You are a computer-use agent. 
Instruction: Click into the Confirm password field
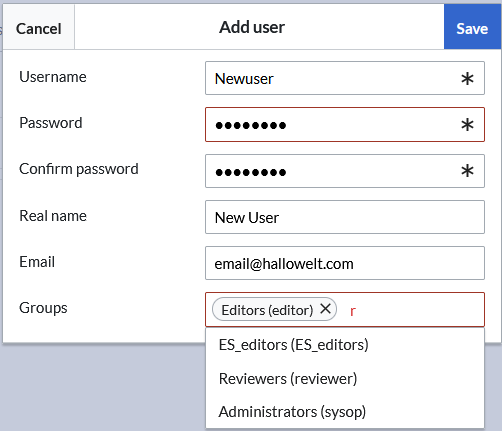tap(345, 171)
